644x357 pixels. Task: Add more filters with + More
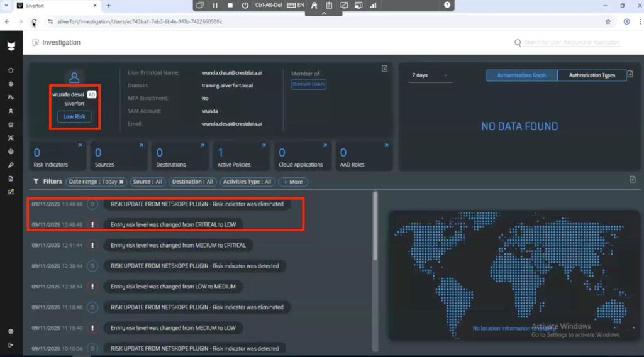click(x=293, y=182)
